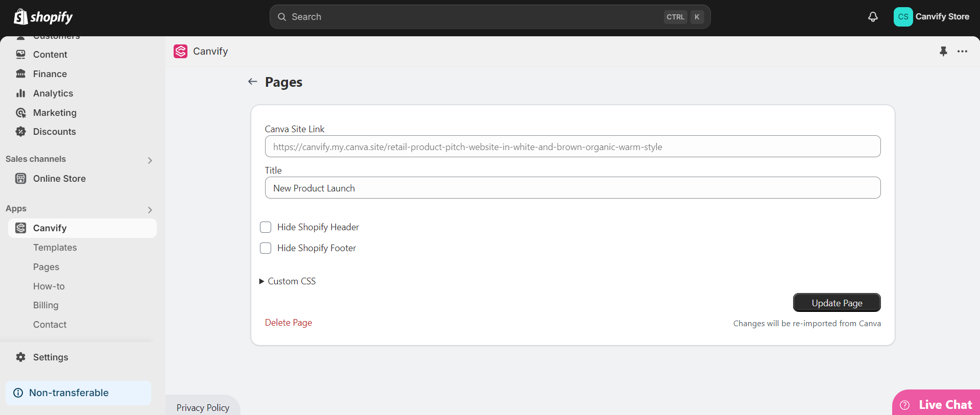Click the CTRL shortcut key badge
980x415 pixels.
[675, 17]
